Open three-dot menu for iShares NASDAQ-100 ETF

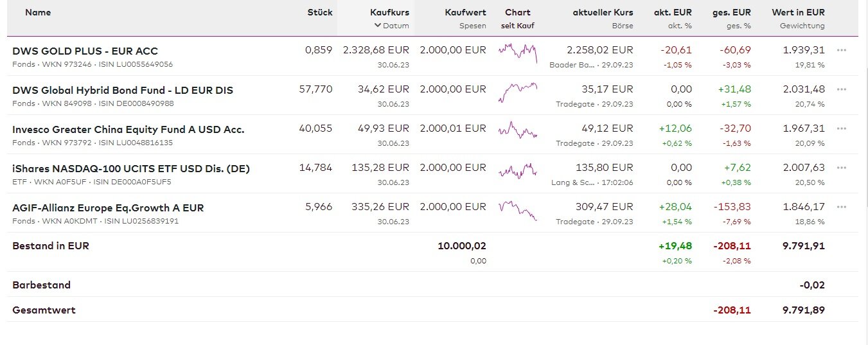click(842, 168)
